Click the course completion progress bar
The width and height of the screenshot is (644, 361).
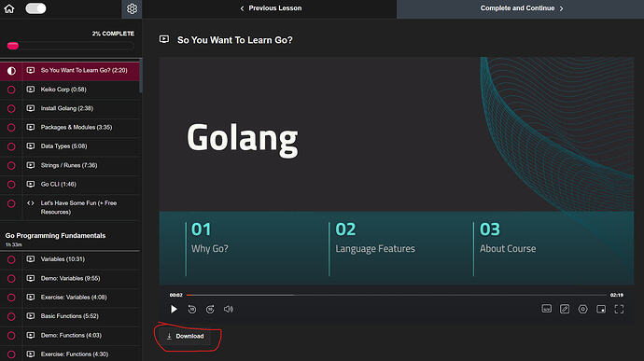click(x=71, y=46)
